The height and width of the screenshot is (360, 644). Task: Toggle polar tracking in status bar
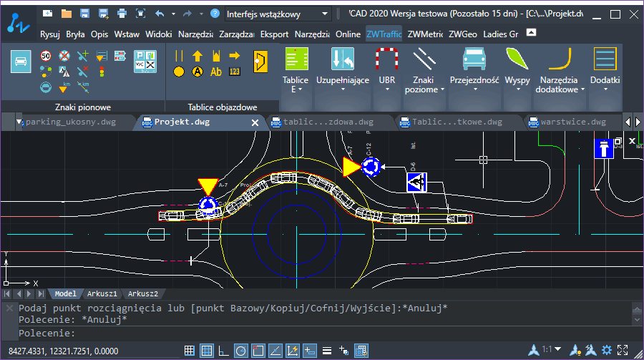click(x=240, y=351)
